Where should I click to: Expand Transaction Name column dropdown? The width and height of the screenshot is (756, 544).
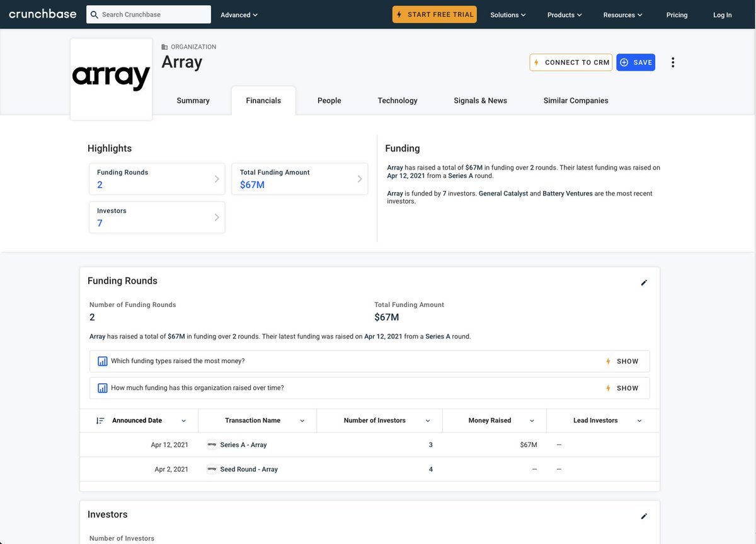coord(302,421)
